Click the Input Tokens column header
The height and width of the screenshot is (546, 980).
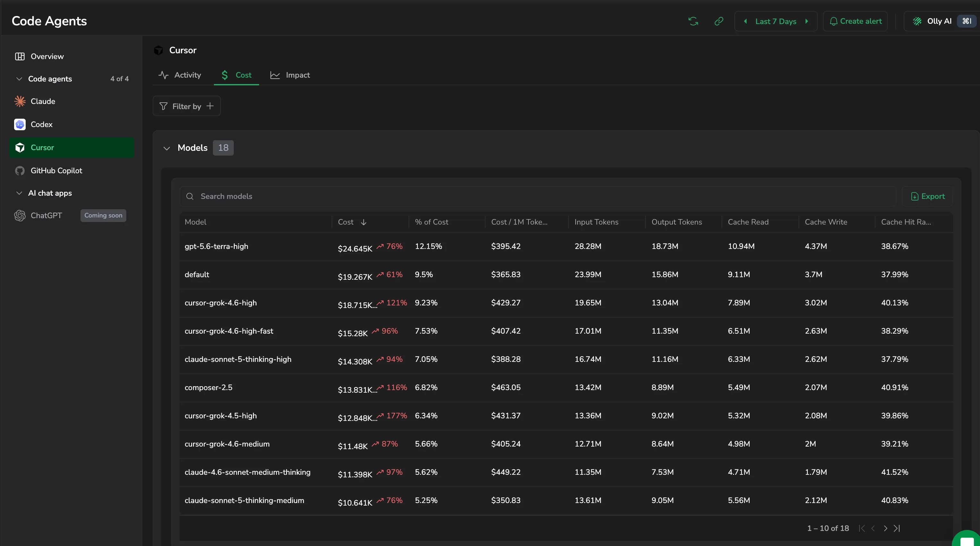point(596,222)
